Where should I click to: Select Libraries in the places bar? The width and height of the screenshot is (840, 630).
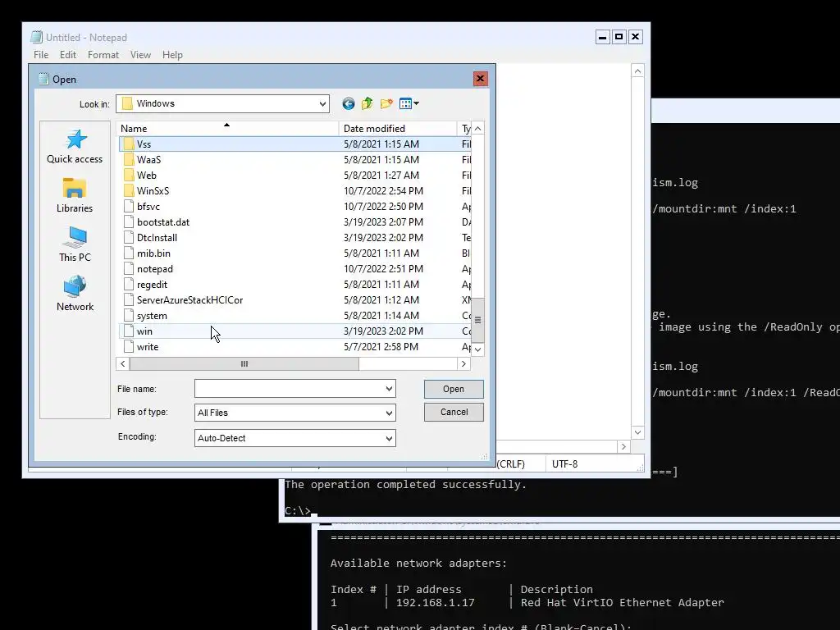[x=75, y=195]
